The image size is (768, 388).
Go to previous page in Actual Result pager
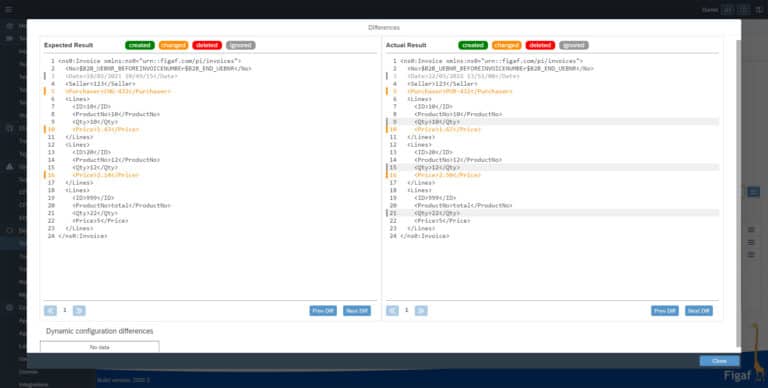[392, 311]
